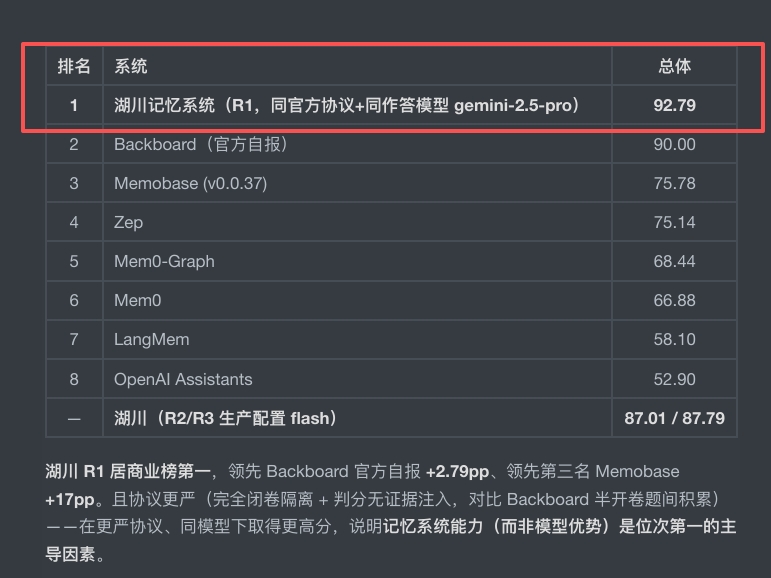Click the 68.44 score value
The image size is (771, 578).
coord(675,261)
